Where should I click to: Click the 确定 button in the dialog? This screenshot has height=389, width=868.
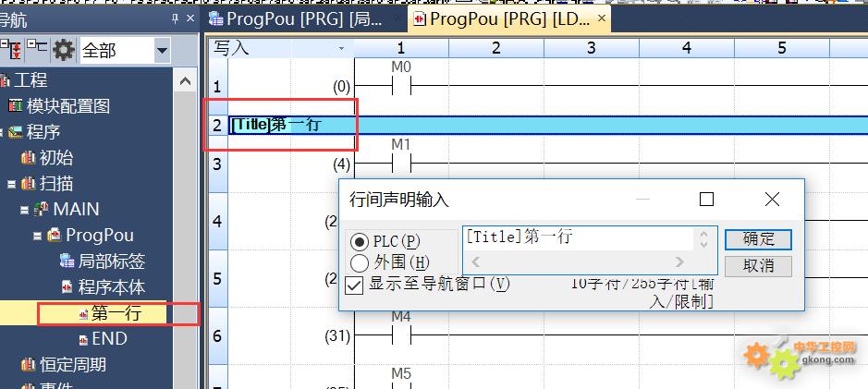tap(758, 239)
